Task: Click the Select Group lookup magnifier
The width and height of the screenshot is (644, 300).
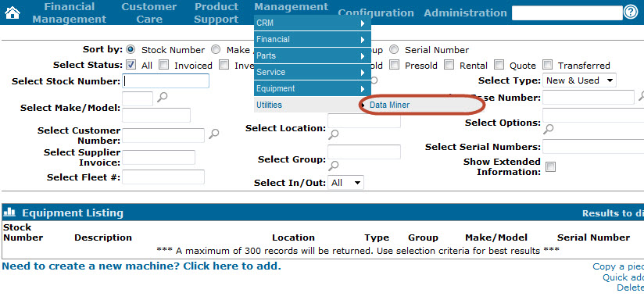Action: tap(334, 166)
